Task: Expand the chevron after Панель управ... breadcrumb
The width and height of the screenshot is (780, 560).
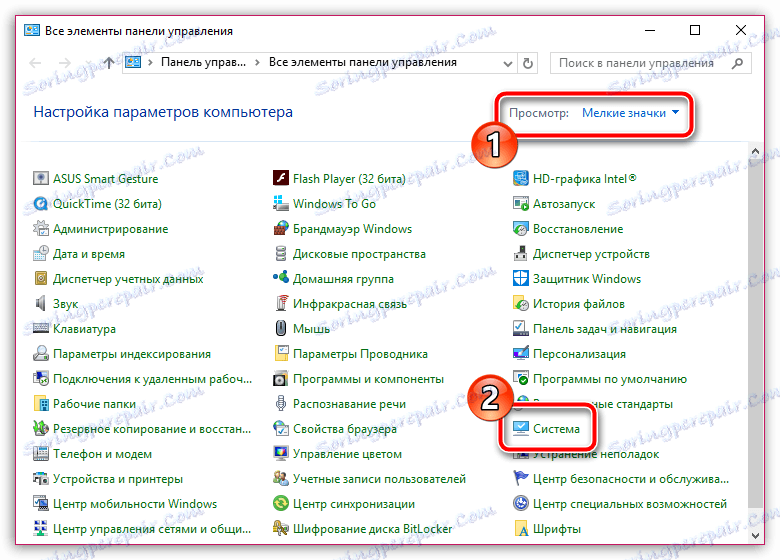Action: pyautogui.click(x=257, y=63)
